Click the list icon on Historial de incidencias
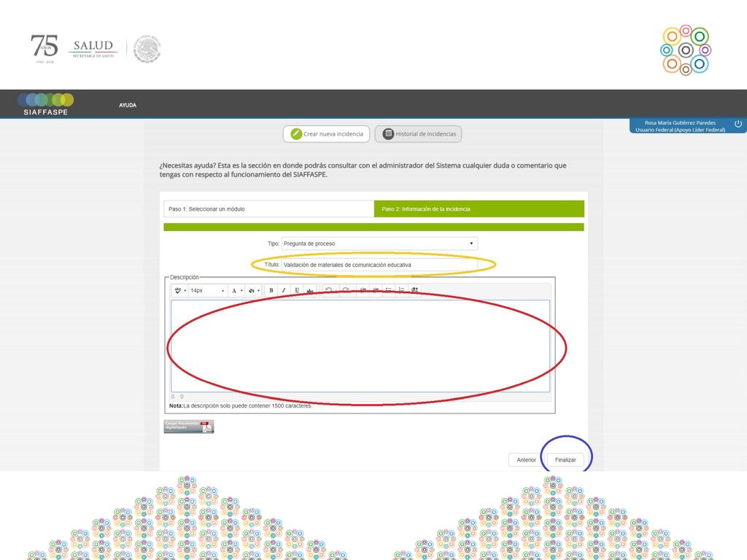Screen dimensions: 747x560 (388, 134)
